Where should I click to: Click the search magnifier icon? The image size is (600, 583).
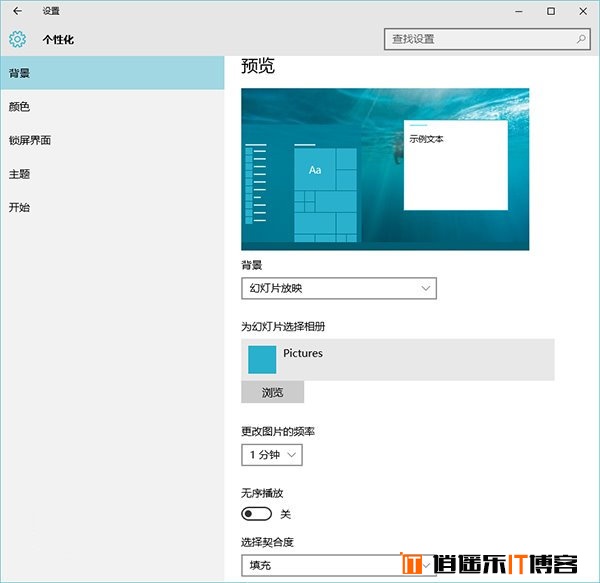(581, 39)
